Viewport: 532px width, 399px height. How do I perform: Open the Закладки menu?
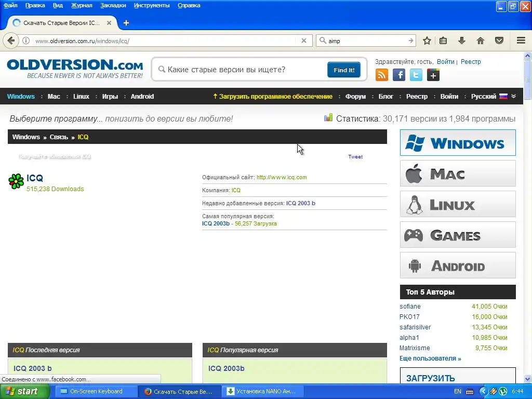click(x=113, y=5)
